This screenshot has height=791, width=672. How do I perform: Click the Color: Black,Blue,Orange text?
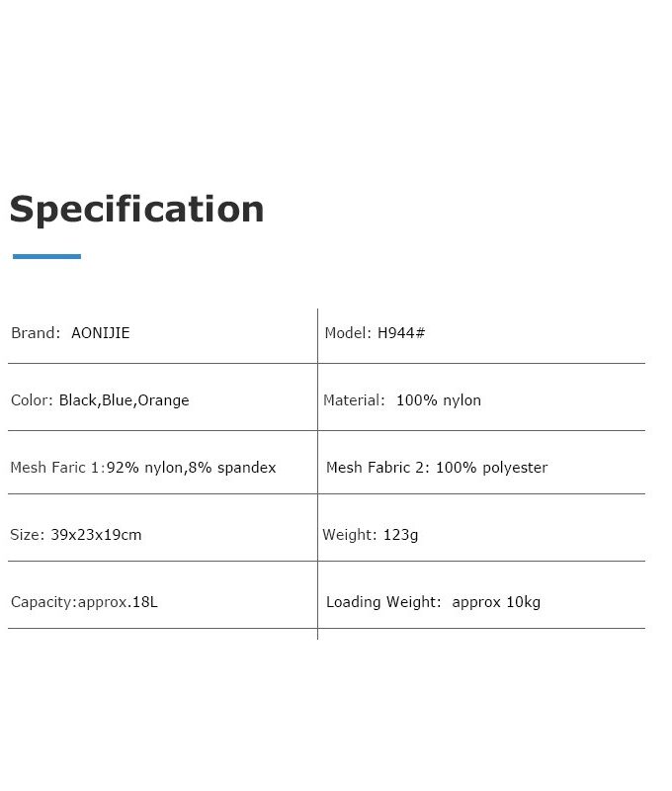point(100,400)
